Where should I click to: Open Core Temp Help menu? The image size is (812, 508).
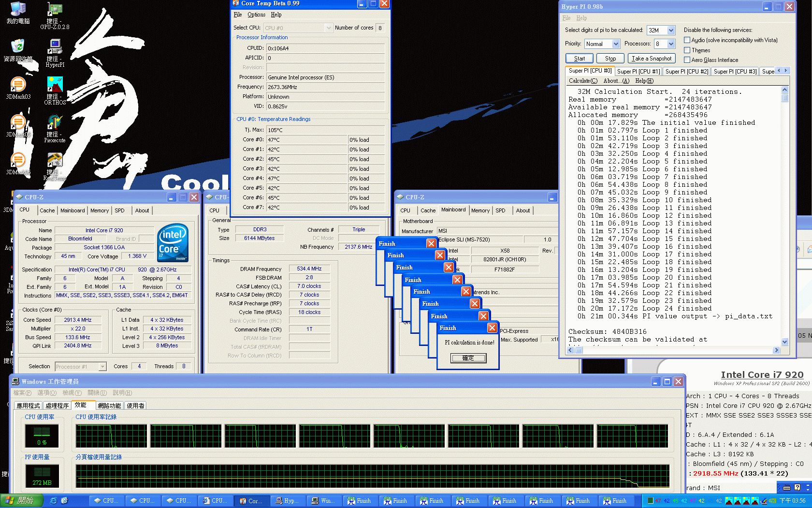pos(276,15)
